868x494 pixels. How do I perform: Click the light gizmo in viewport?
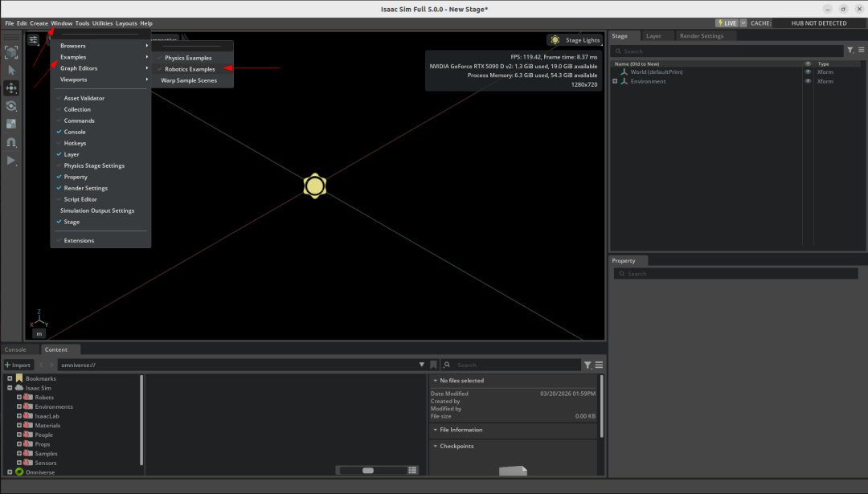(x=314, y=186)
